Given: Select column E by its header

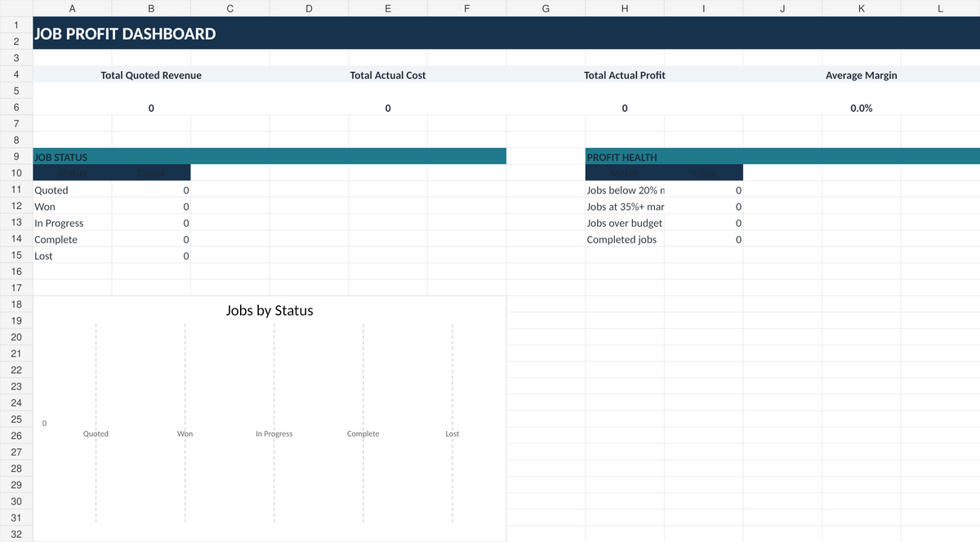Looking at the screenshot, I should (388, 8).
